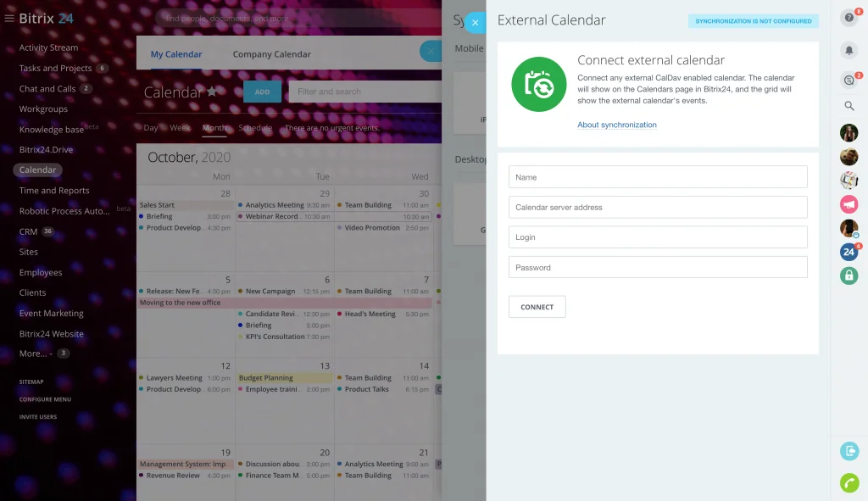Click the magnifier search icon in right sidebar
This screenshot has height=501, width=868.
coord(849,106)
